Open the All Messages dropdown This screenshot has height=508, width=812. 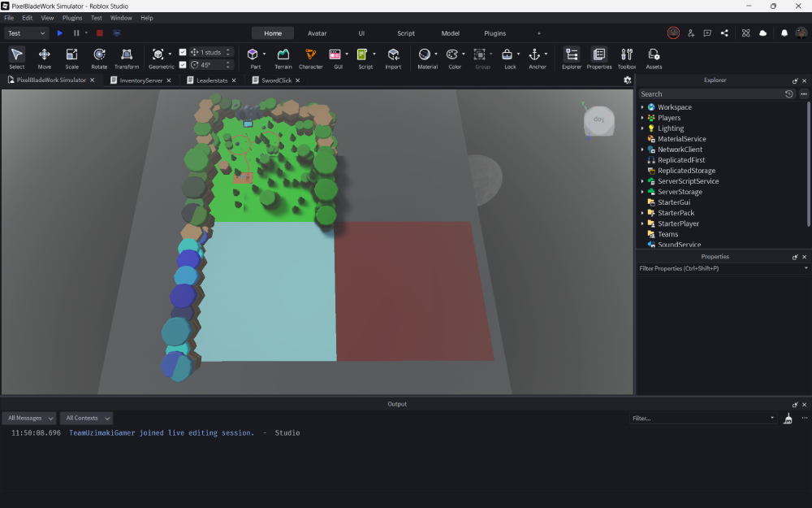29,419
